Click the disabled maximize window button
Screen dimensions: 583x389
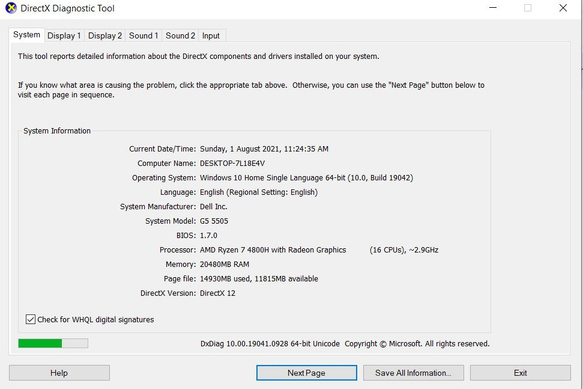(528, 8)
